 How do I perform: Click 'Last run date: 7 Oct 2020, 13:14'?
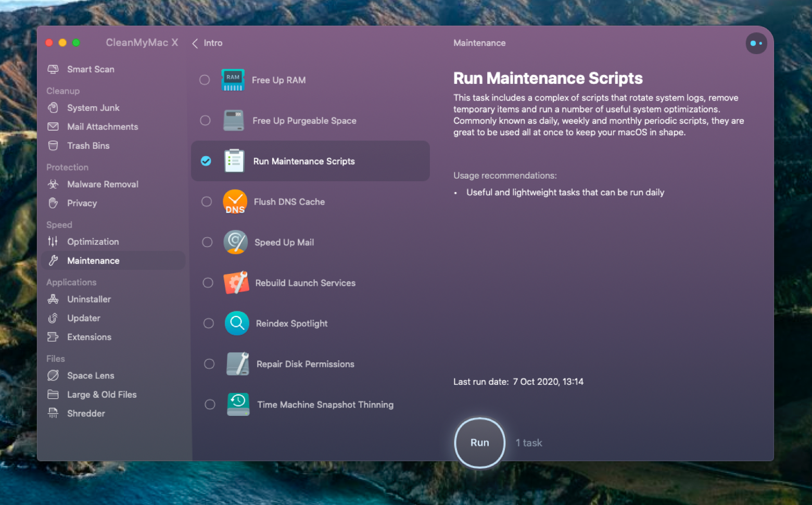518,382
